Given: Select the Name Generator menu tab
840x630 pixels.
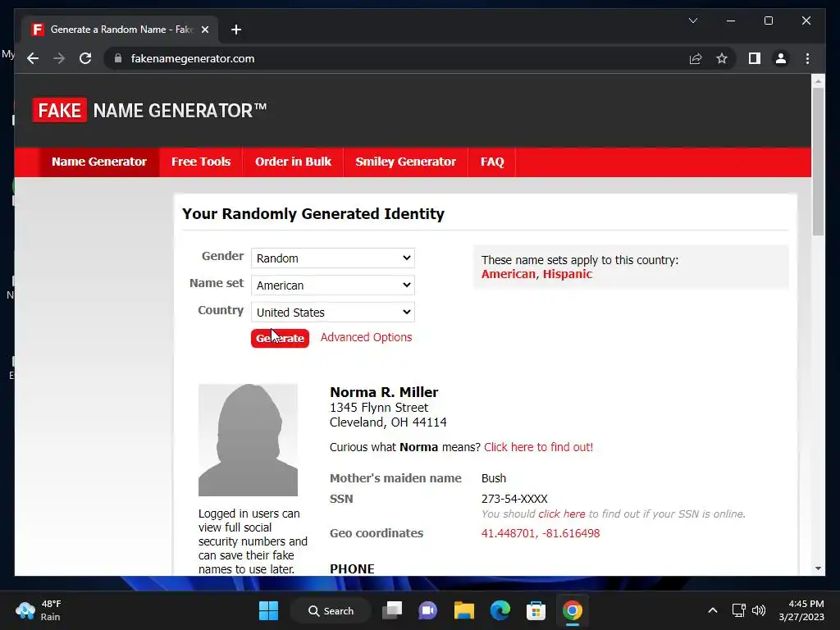Looking at the screenshot, I should pyautogui.click(x=99, y=162).
